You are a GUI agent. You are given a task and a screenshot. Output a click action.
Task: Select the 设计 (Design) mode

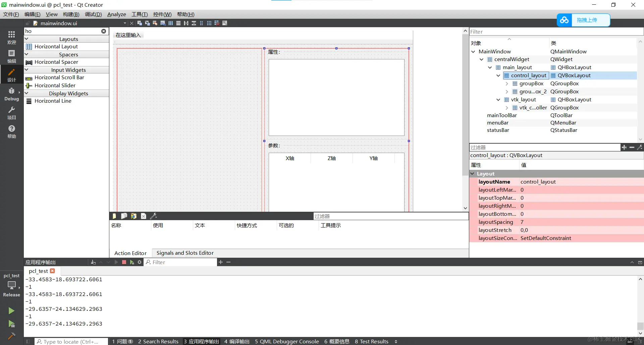[12, 75]
